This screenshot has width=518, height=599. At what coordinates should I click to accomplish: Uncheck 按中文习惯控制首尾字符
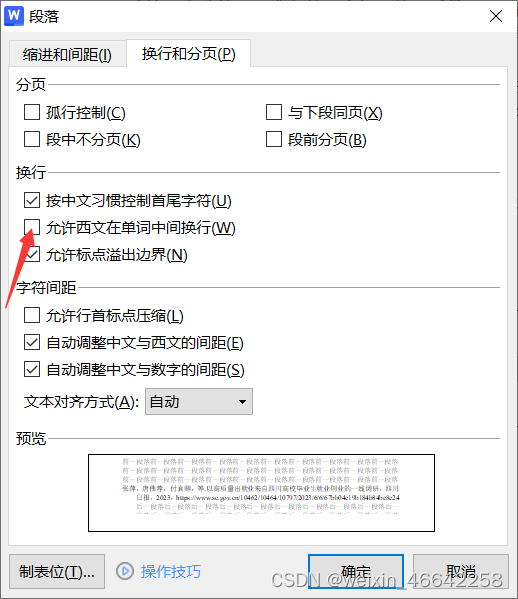32,200
